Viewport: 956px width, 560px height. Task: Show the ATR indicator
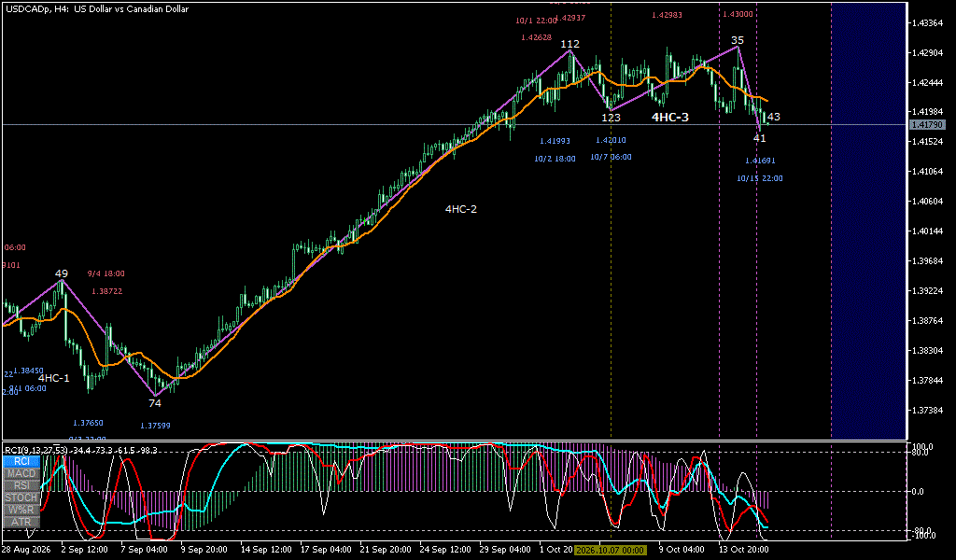tap(21, 523)
